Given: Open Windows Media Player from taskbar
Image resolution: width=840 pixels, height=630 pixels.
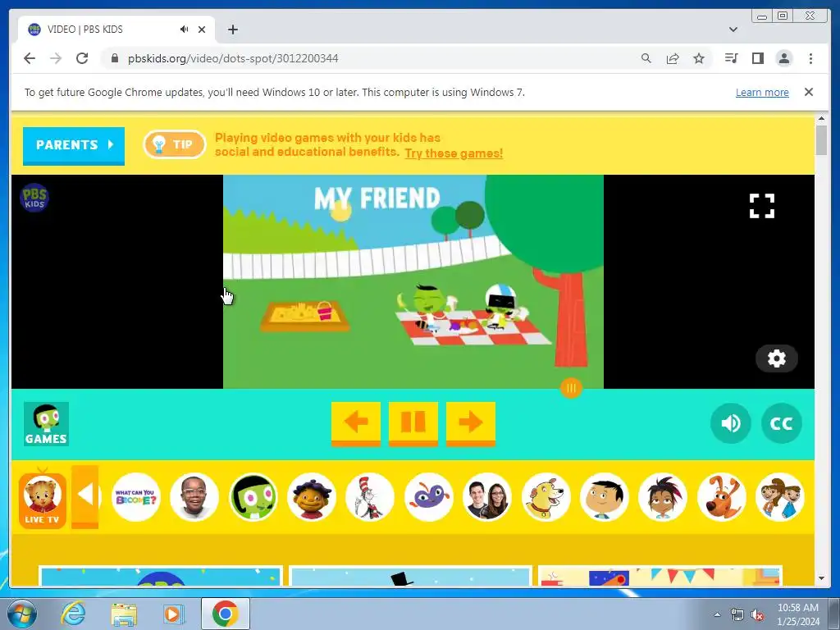Looking at the screenshot, I should (x=174, y=614).
